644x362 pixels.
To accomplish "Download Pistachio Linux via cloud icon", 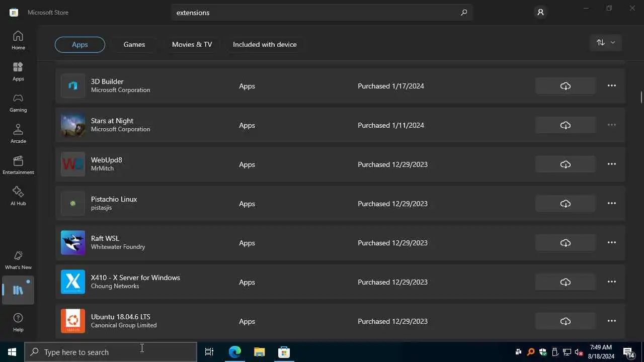I will [566, 204].
